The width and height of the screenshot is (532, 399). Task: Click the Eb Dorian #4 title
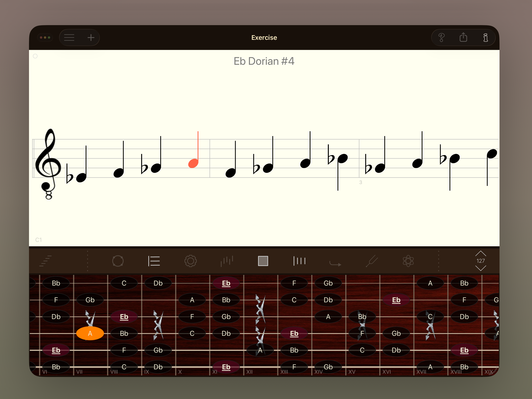264,61
